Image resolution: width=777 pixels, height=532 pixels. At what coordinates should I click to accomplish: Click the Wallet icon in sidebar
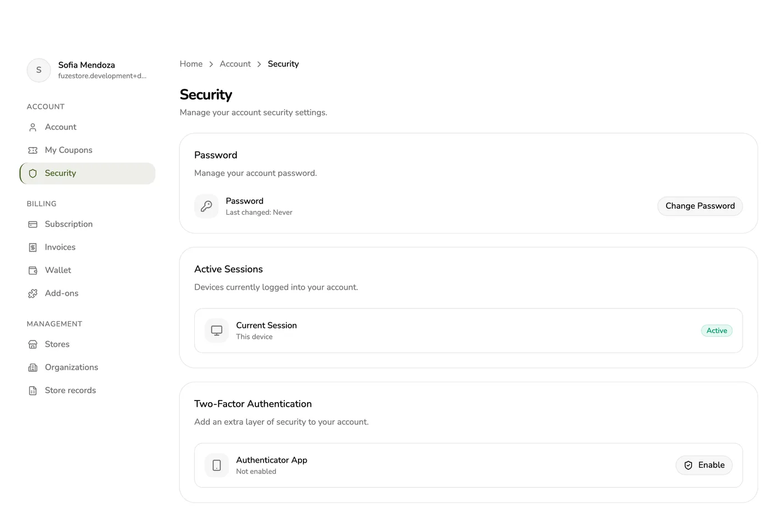pos(33,270)
